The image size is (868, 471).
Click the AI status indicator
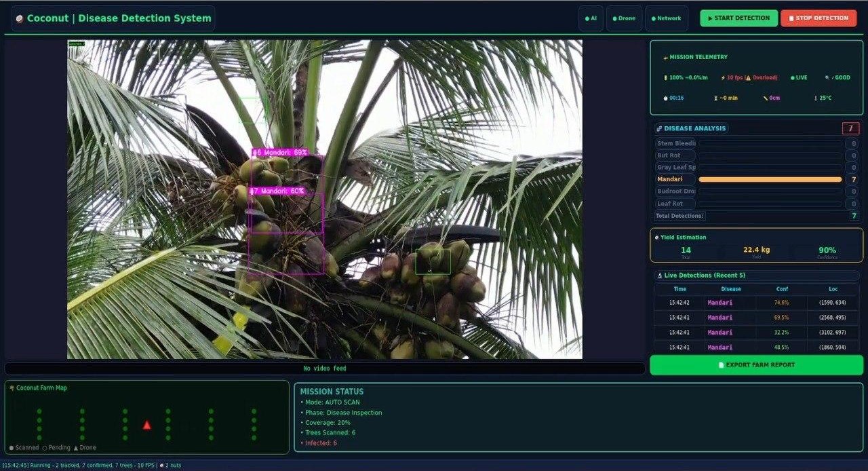591,18
